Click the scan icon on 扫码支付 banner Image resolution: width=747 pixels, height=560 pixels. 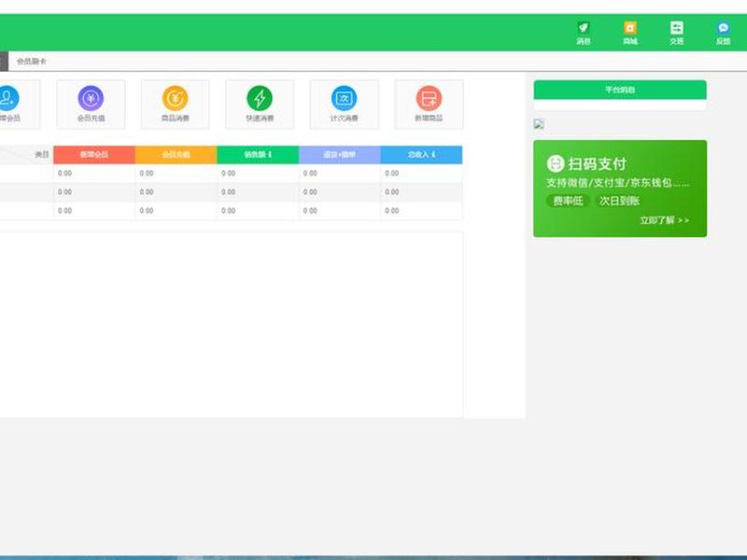pos(555,163)
